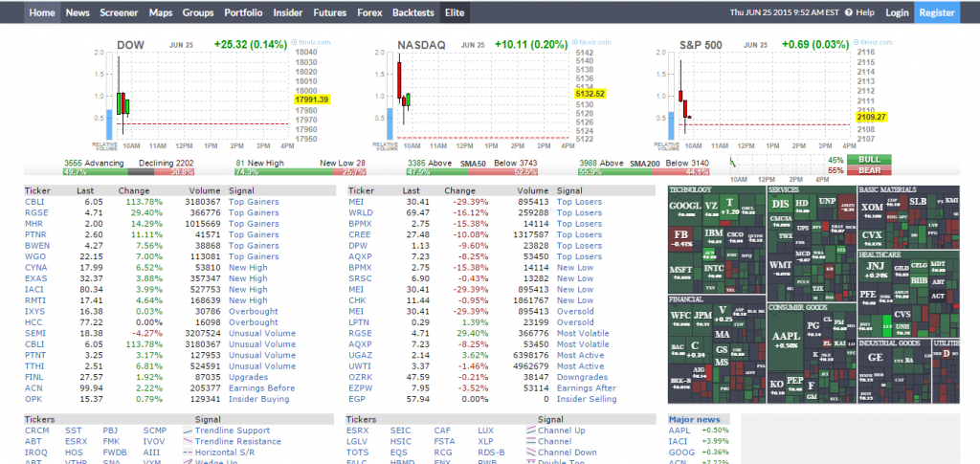Open the CBLI ticker in Top Gainers
This screenshot has height=464, width=980.
tap(35, 202)
